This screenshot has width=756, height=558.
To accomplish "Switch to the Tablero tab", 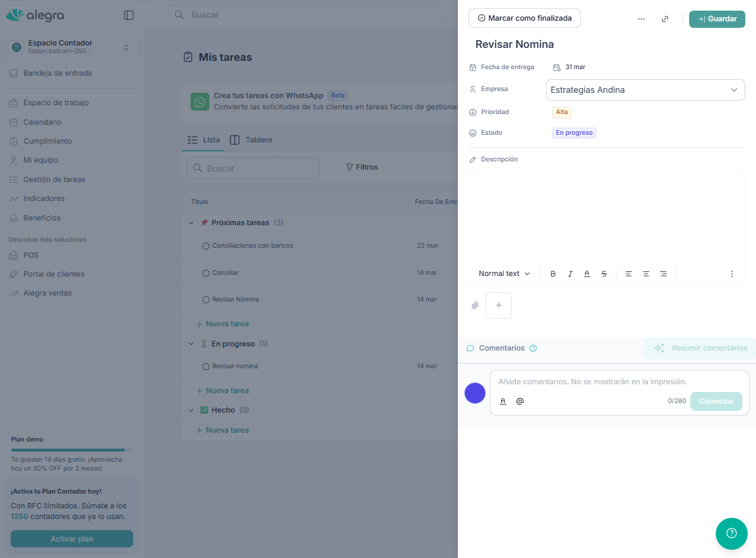I will 251,140.
